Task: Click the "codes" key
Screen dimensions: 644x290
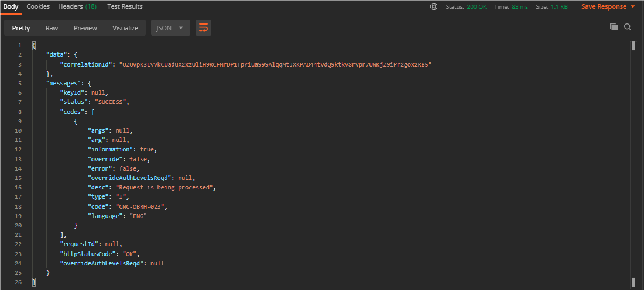Action: point(72,111)
